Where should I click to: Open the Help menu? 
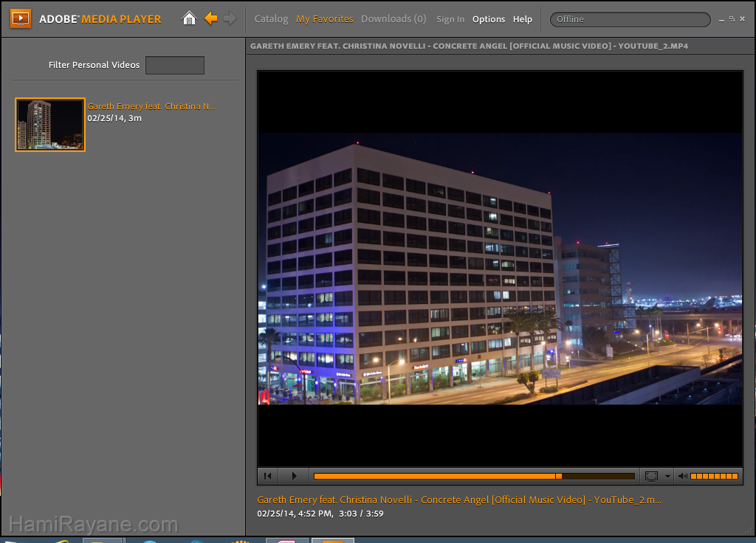(x=522, y=19)
